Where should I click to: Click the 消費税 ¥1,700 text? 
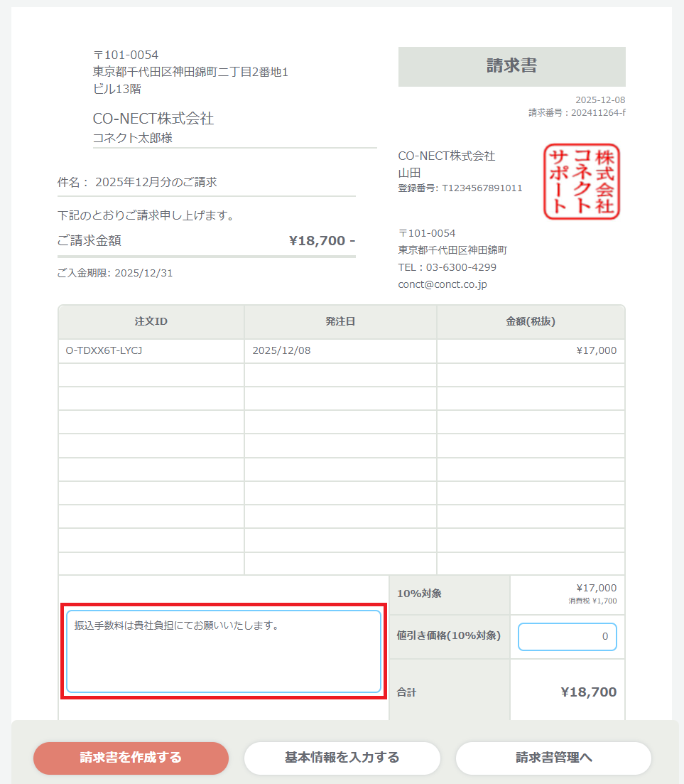coord(592,601)
